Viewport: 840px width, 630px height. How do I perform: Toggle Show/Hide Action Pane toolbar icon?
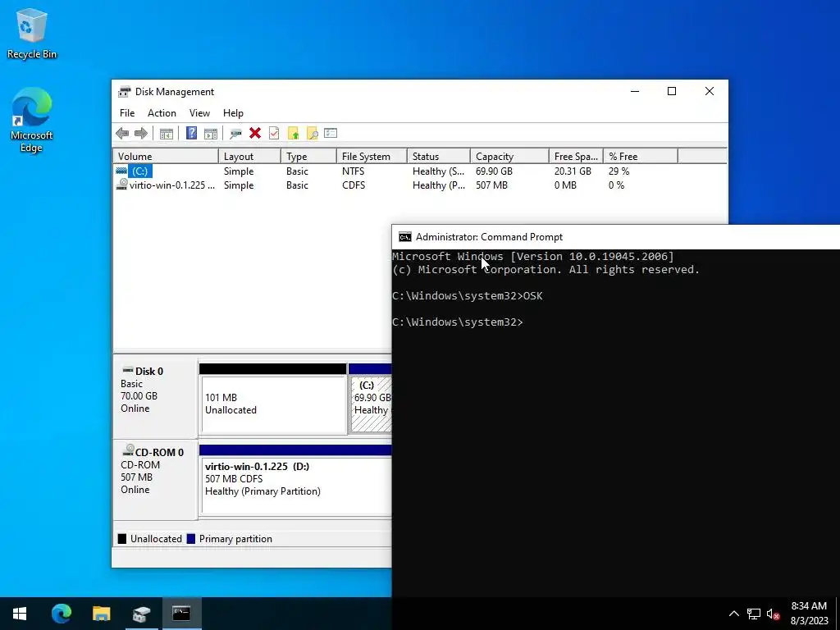(211, 134)
